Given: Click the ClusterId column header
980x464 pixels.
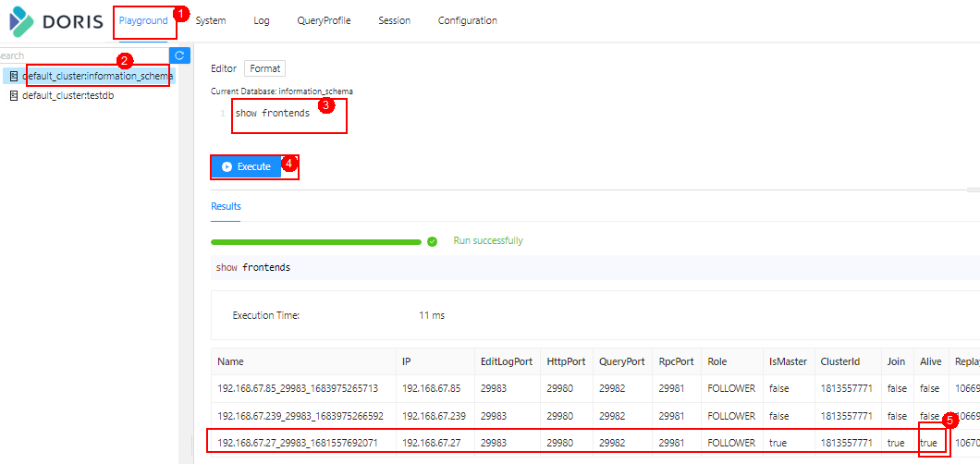Looking at the screenshot, I should [x=848, y=361].
